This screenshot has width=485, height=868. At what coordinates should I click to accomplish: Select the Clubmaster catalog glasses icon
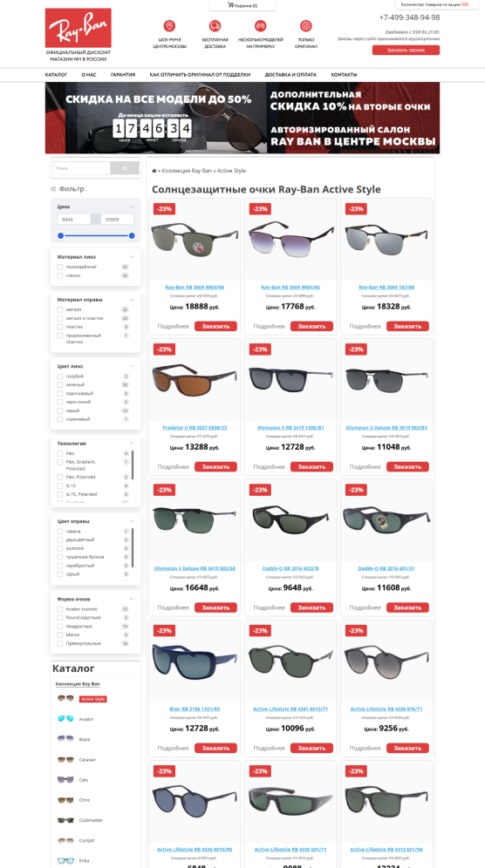coord(65,820)
